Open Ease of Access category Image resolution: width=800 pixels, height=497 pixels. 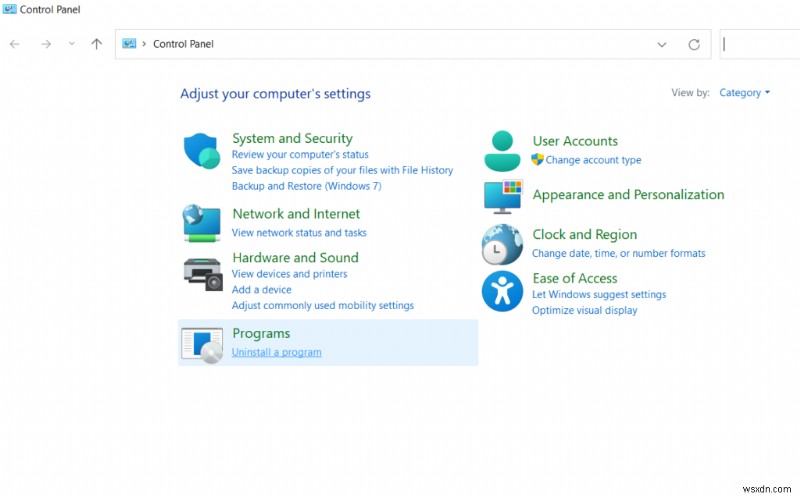(575, 278)
